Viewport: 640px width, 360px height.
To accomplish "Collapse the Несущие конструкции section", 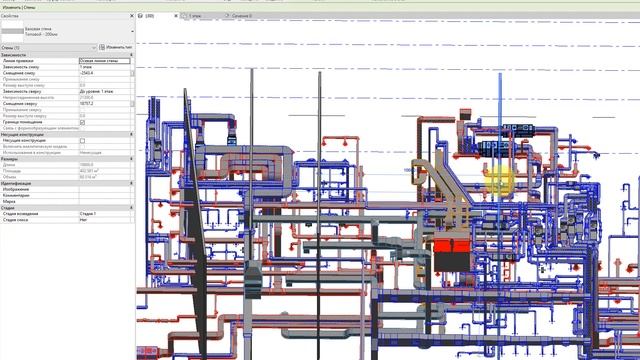I will (131, 134).
